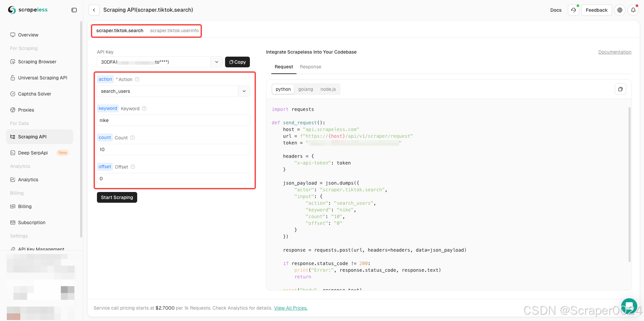
Task: Select the Response tab
Action: click(311, 67)
